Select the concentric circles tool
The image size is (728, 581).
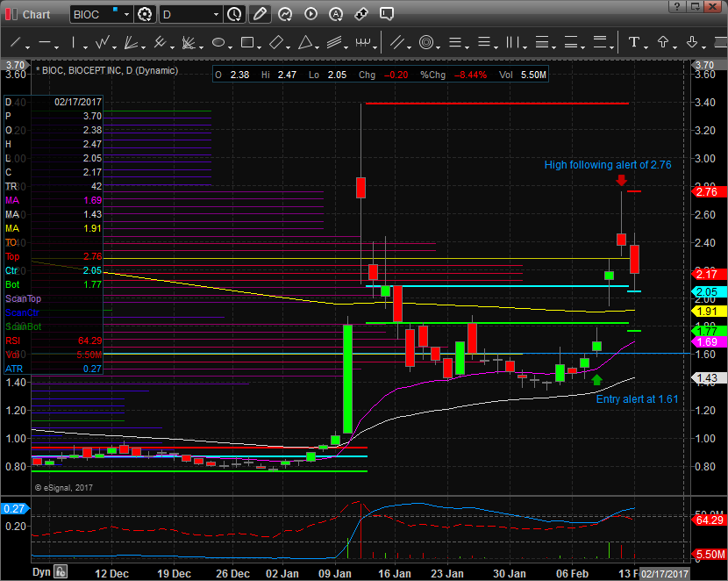click(x=426, y=43)
